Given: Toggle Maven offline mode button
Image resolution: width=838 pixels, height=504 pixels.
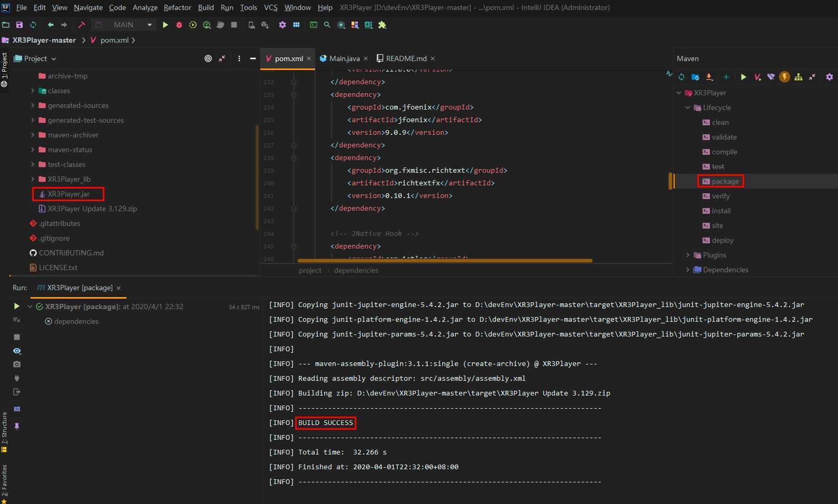Looking at the screenshot, I should point(771,77).
